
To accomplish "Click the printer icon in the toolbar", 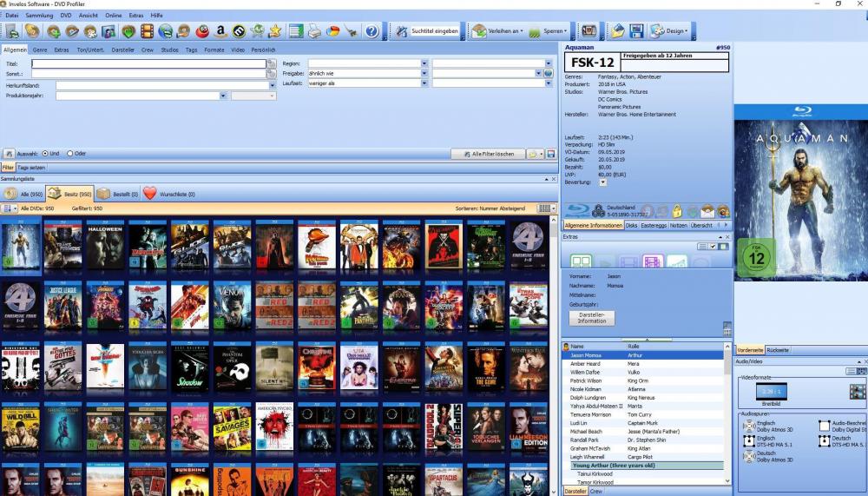I will pos(314,31).
